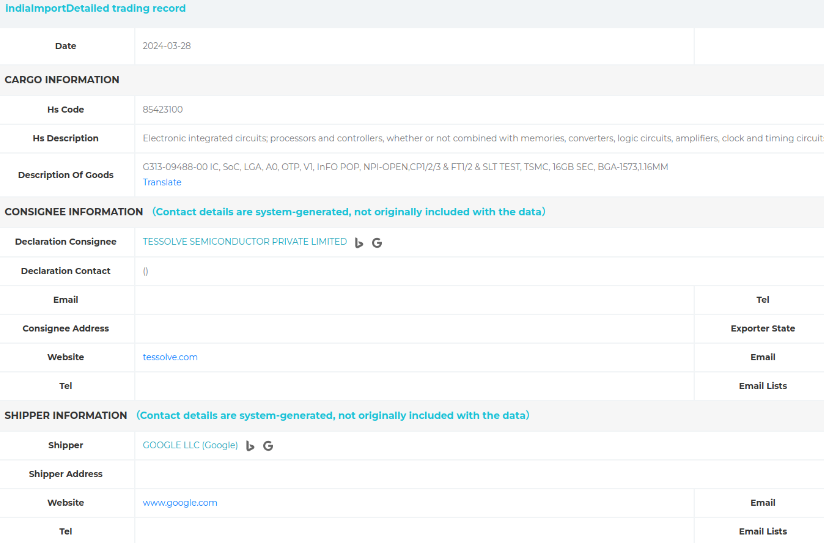
Task: Click the Hs Code label
Action: click(66, 109)
